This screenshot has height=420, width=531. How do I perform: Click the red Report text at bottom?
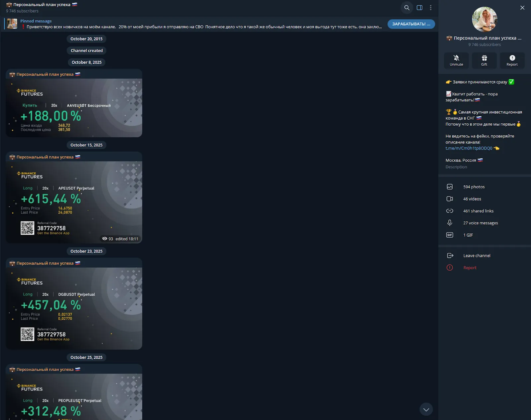(470, 268)
